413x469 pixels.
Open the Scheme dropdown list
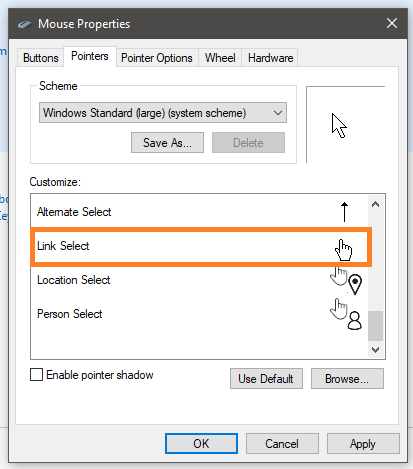click(x=163, y=113)
